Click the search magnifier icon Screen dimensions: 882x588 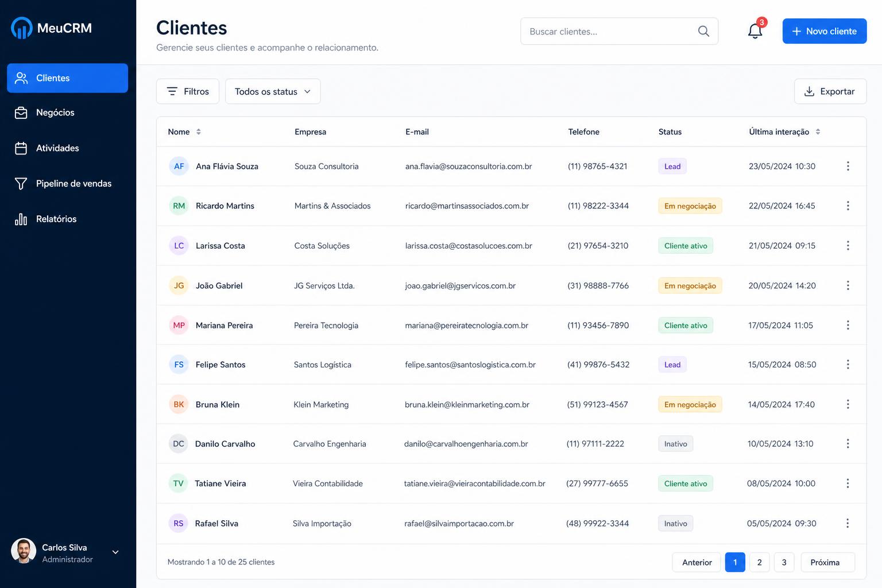[x=703, y=31]
